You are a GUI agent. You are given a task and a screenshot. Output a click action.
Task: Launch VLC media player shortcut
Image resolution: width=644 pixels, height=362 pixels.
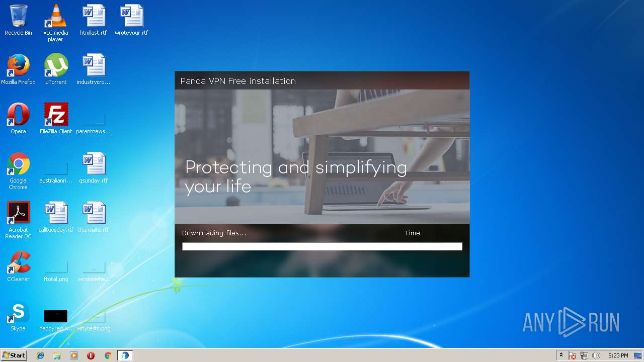pos(55,23)
